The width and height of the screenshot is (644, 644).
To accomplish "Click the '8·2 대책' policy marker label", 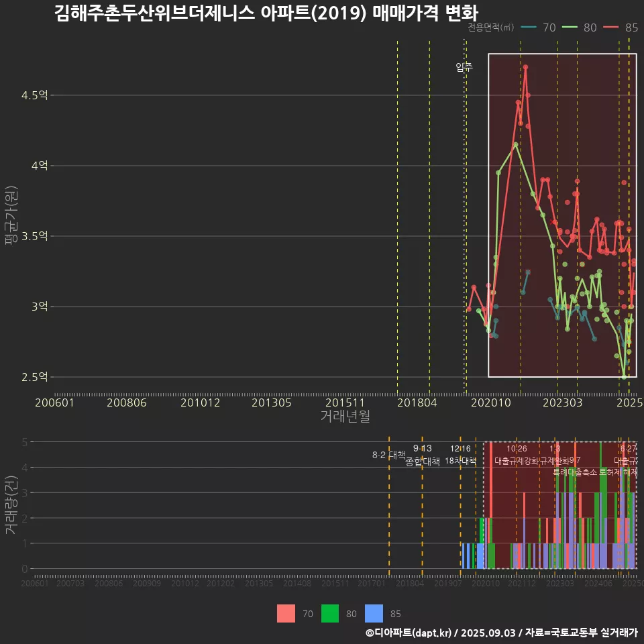I will (389, 455).
